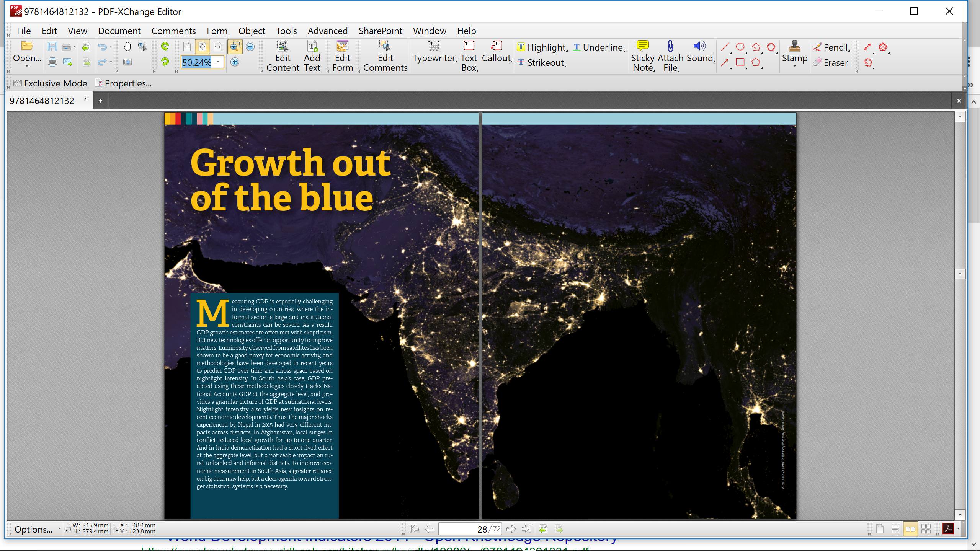
Task: Click the Print icon in toolbar
Action: (x=52, y=62)
